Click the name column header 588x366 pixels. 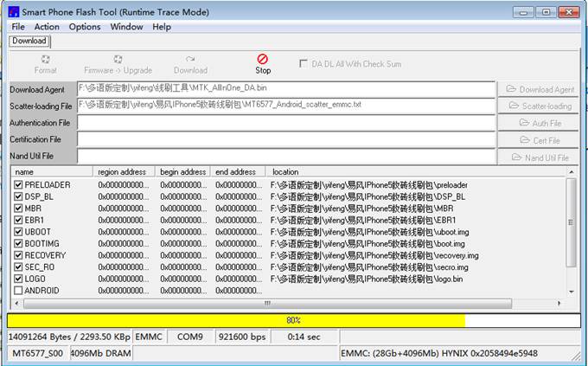[x=52, y=172]
